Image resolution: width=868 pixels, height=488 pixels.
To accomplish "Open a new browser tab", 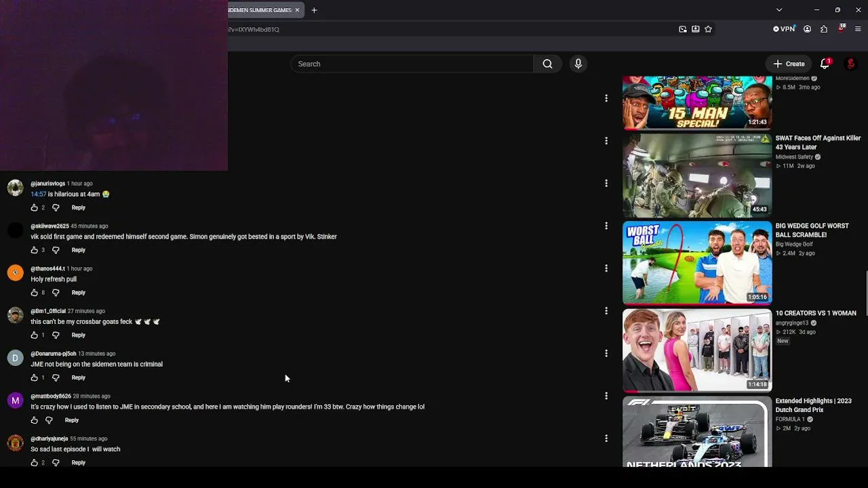I will (x=314, y=10).
